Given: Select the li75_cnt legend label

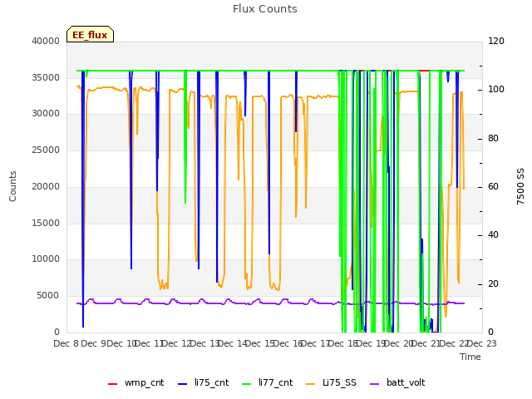Looking at the screenshot, I should click(211, 382).
